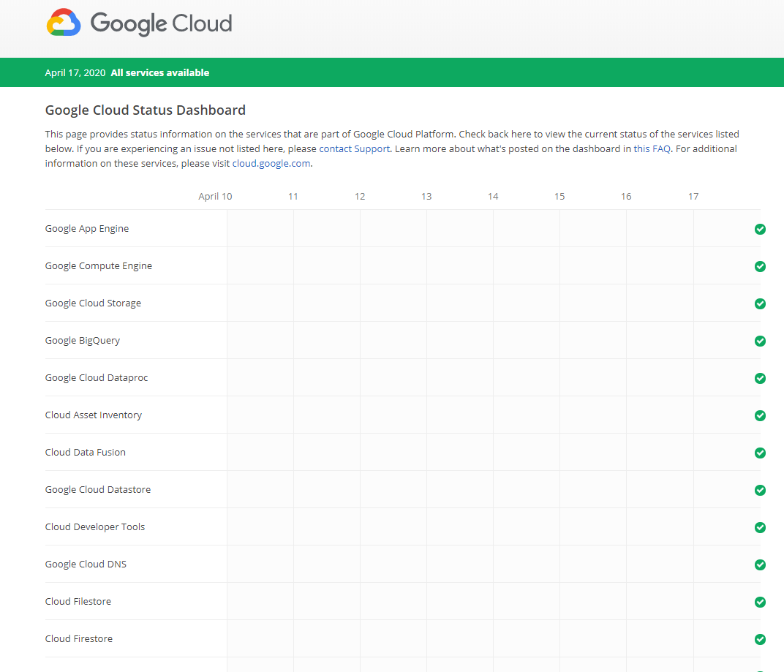Click the green status check for Google Compute Engine
Image resolution: width=784 pixels, height=672 pixels.
(x=760, y=266)
